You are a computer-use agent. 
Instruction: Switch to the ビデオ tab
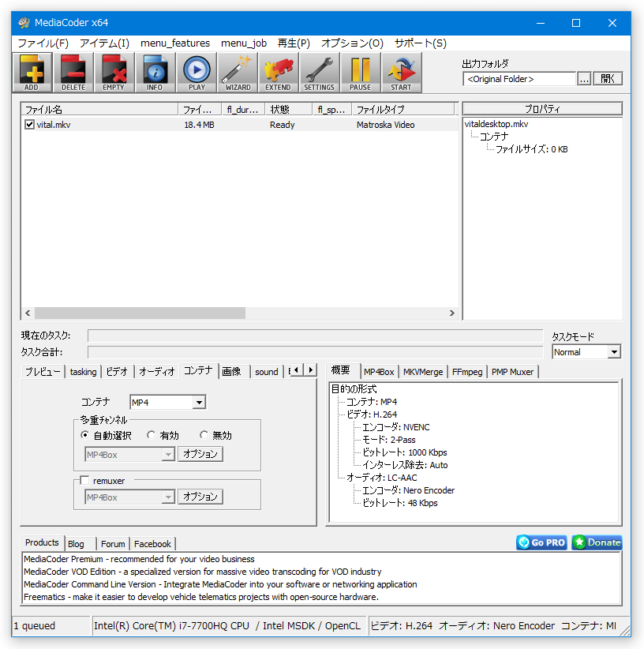coord(117,372)
